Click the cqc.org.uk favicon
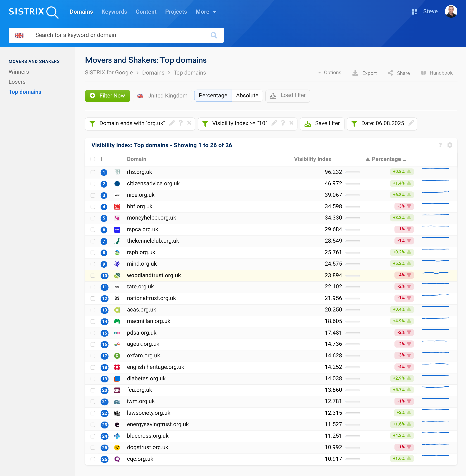This screenshot has width=466, height=476. pos(117,459)
